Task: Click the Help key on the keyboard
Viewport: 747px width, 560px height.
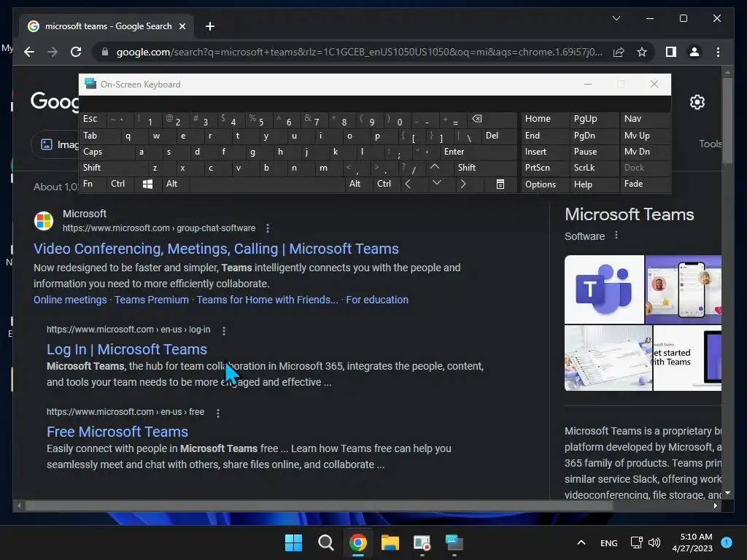Action: click(594, 184)
